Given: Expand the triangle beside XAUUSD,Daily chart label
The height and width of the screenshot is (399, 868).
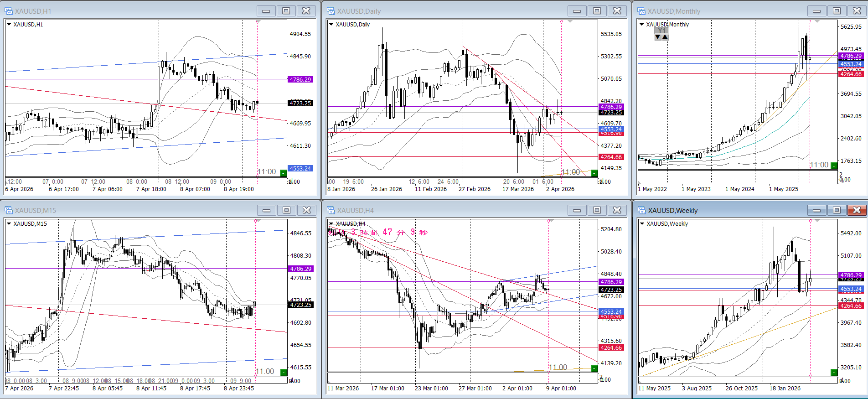Looking at the screenshot, I should coord(331,25).
